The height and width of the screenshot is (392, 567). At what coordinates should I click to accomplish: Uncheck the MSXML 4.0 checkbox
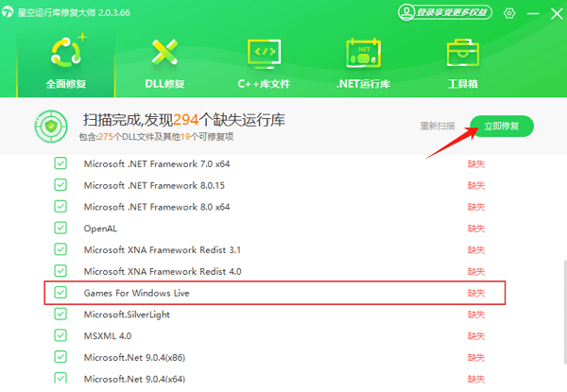point(60,335)
